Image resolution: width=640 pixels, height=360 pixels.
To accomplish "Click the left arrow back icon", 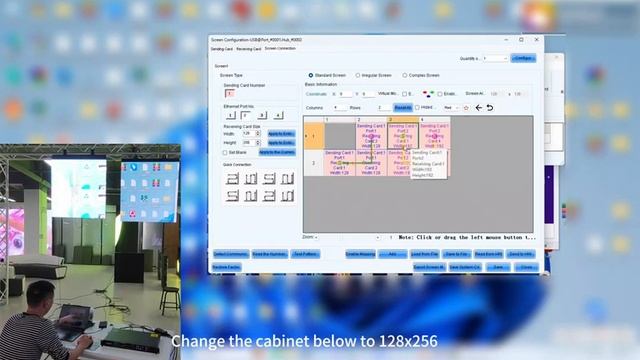I will tap(478, 108).
